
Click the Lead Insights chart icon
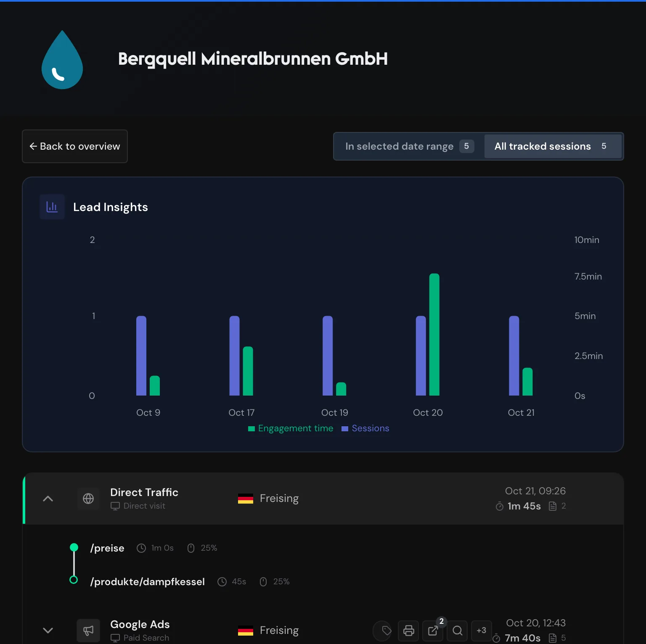click(x=52, y=207)
